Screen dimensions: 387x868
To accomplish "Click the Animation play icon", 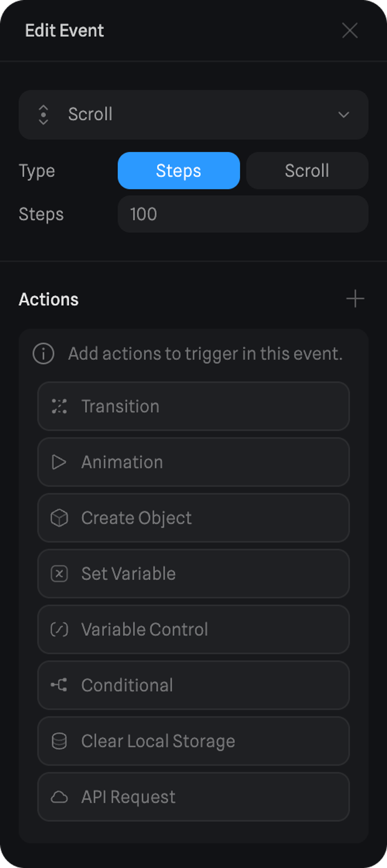I will (59, 462).
